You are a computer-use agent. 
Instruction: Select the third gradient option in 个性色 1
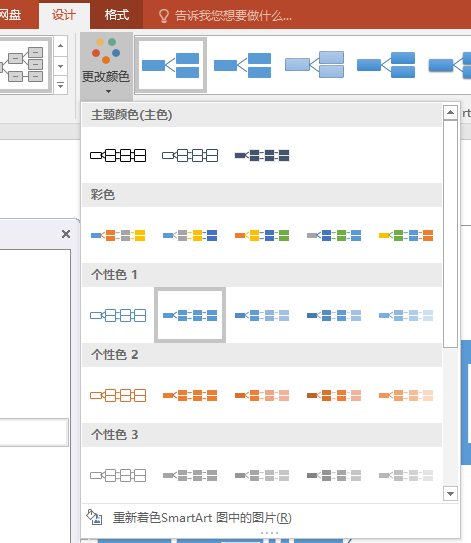(x=262, y=315)
